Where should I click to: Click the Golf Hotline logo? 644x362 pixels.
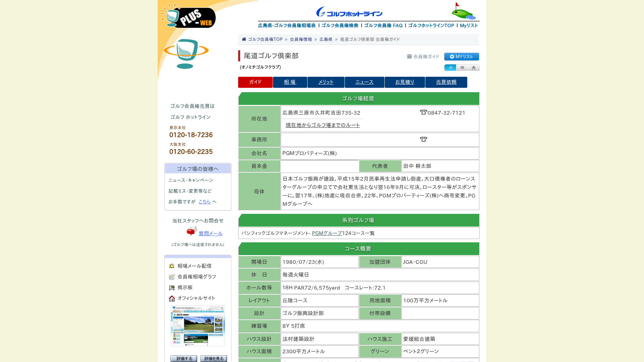tap(349, 12)
